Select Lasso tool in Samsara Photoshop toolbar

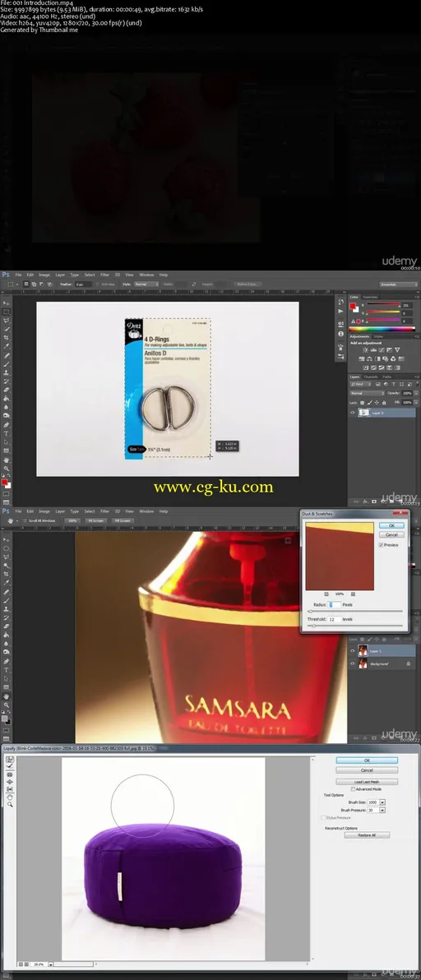click(x=7, y=557)
